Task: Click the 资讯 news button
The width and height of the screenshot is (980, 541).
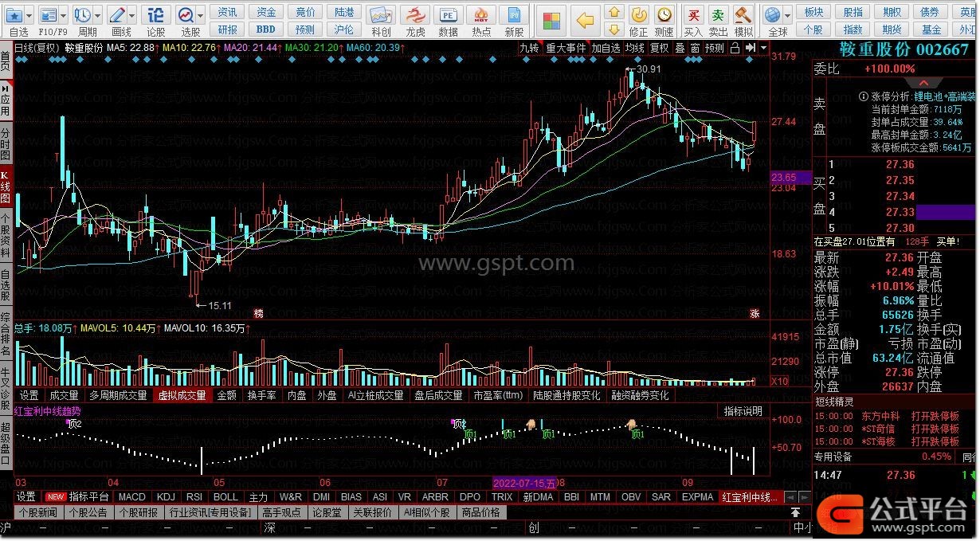Action: tap(227, 12)
